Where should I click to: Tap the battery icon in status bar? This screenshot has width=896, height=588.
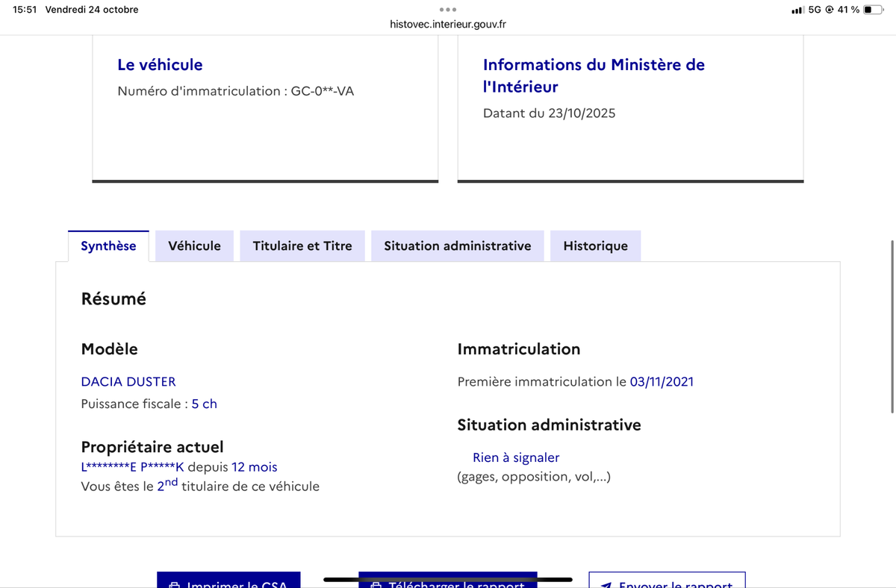click(874, 10)
